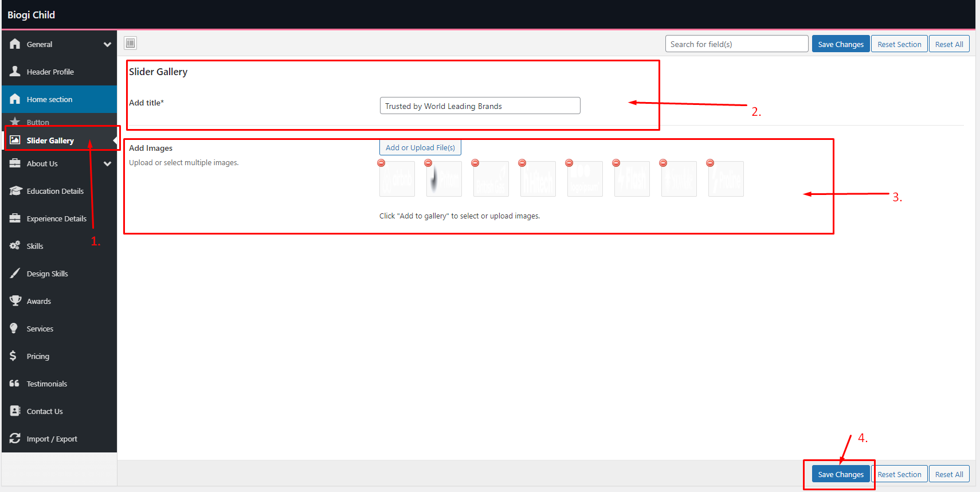
Task: Open the Design Skills section
Action: coord(60,274)
